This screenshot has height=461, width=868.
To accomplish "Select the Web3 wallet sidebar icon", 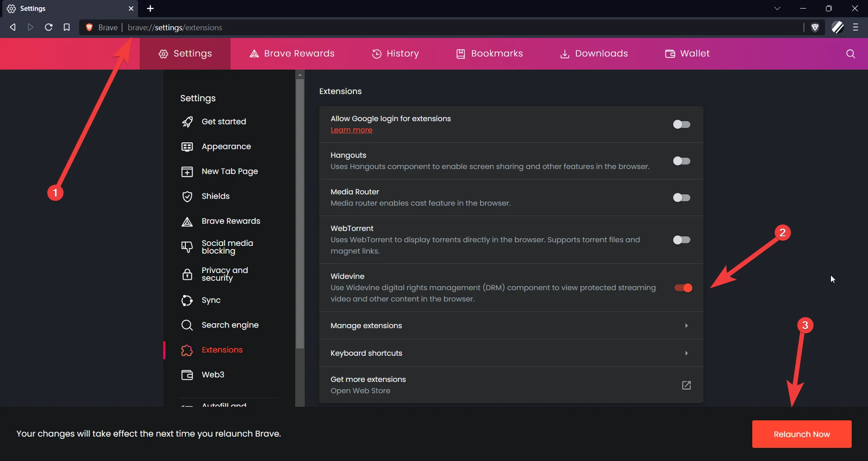I will tap(187, 375).
